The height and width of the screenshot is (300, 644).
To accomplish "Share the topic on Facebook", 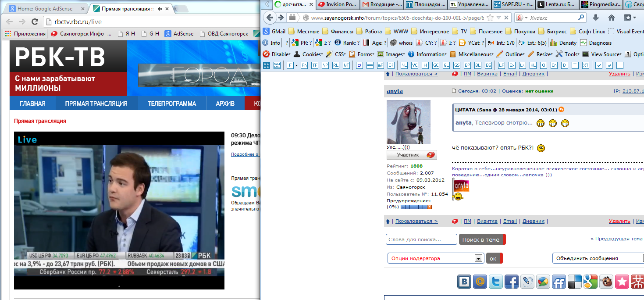I will pos(512,282).
